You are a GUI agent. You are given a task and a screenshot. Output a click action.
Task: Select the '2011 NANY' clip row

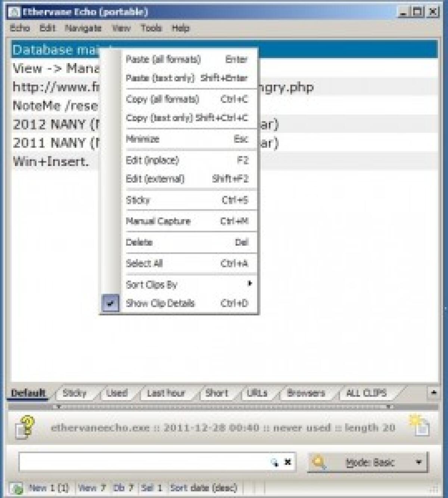(224, 143)
